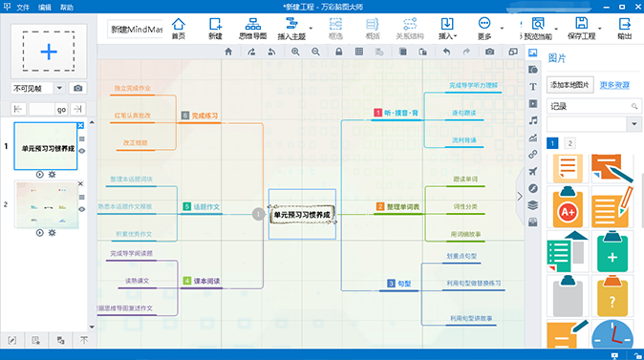Screen dimensions: 644x360
Task: Open the 思维导图 mind map tool
Action: pos(252,28)
